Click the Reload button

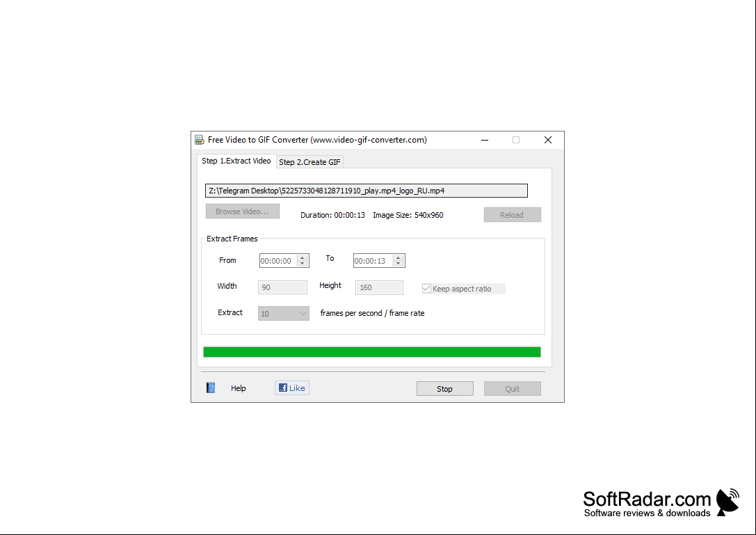tap(512, 215)
